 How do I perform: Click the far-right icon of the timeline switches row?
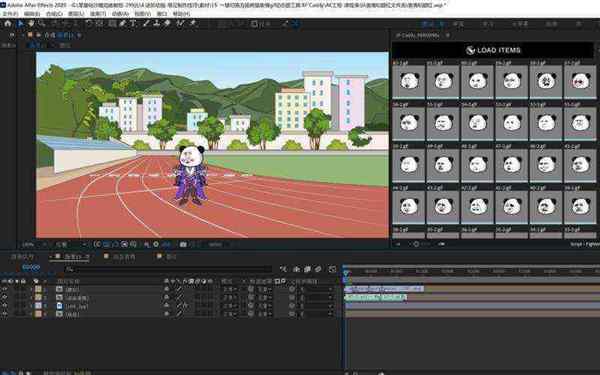pos(332,269)
